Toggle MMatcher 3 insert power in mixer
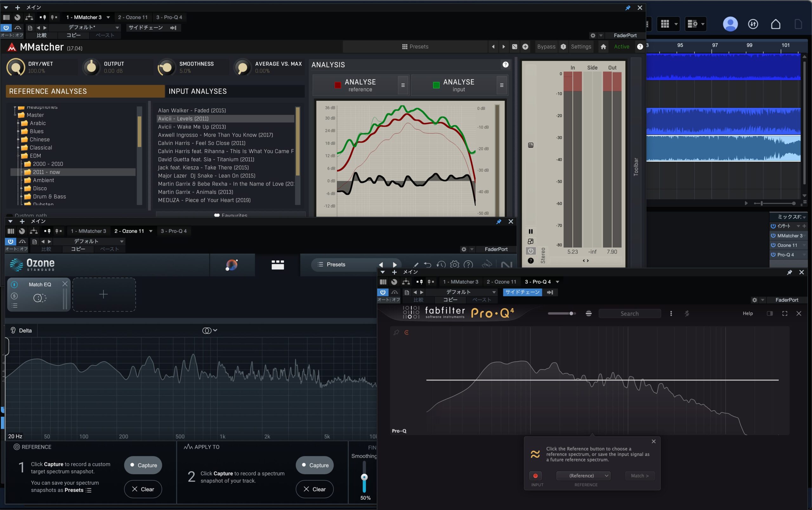Viewport: 812px width, 510px height. [x=773, y=236]
